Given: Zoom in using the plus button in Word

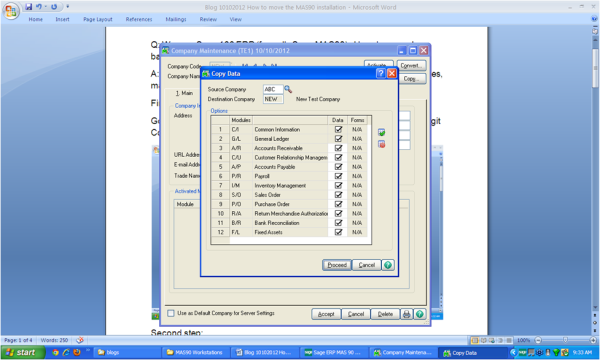Looking at the screenshot, I should (x=593, y=340).
